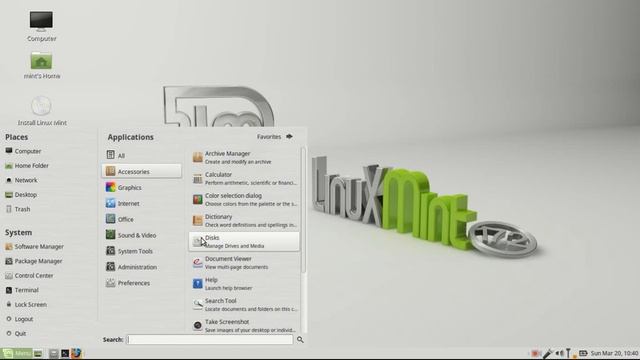
Task: Open mint's Home folder desktop icon
Action: (41, 60)
